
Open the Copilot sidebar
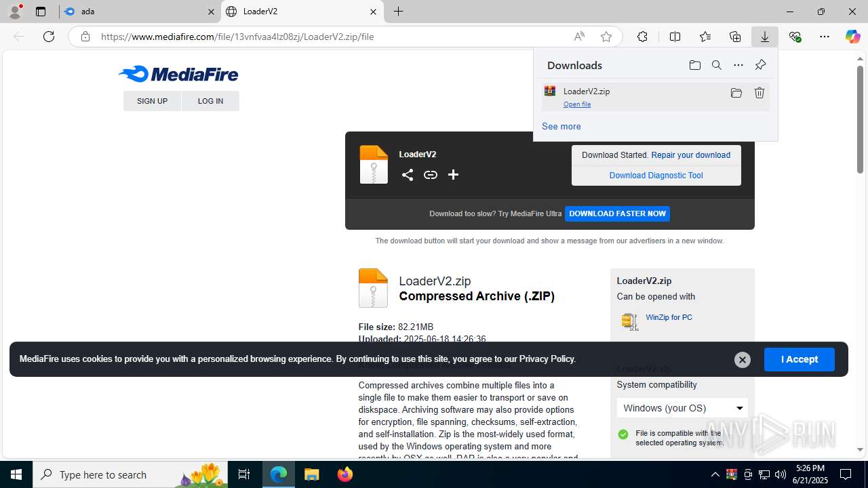pyautogui.click(x=852, y=37)
